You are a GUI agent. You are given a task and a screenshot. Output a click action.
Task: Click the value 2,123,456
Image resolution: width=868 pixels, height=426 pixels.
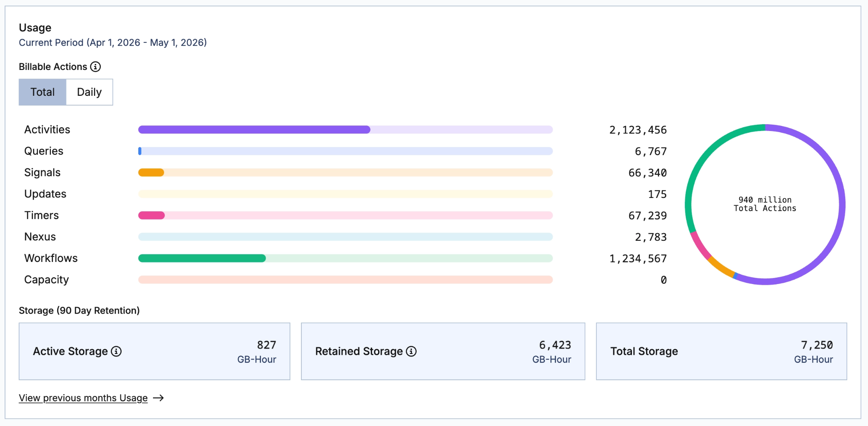(x=638, y=130)
